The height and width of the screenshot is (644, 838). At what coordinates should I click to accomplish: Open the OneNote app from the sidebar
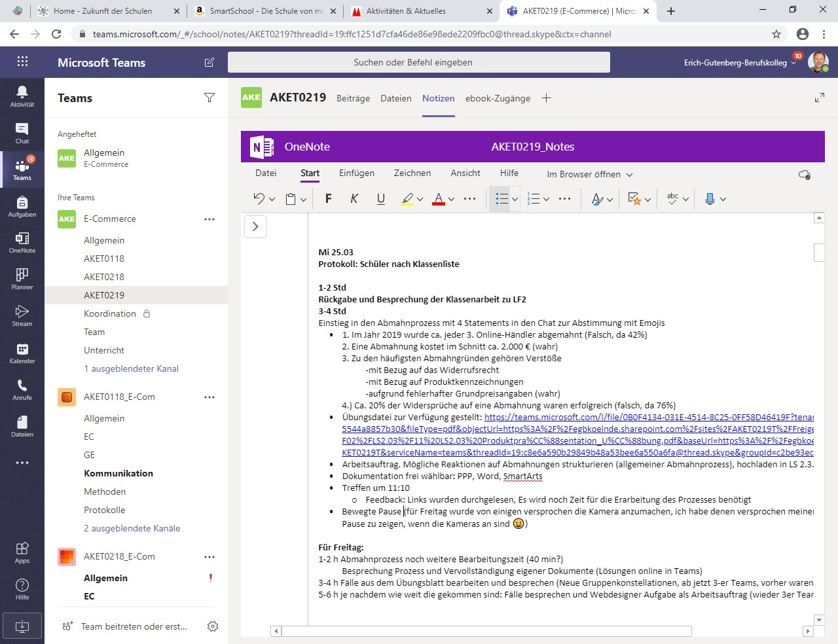(22, 241)
